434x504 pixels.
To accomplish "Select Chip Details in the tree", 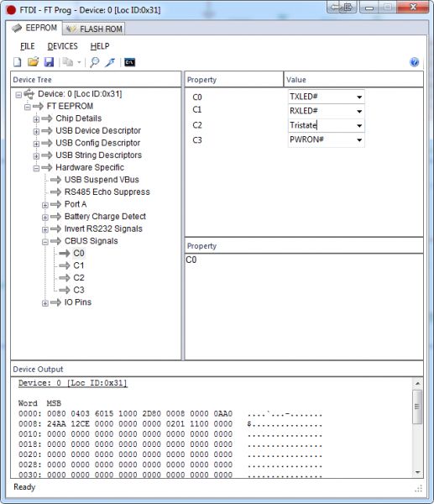I will click(78, 118).
